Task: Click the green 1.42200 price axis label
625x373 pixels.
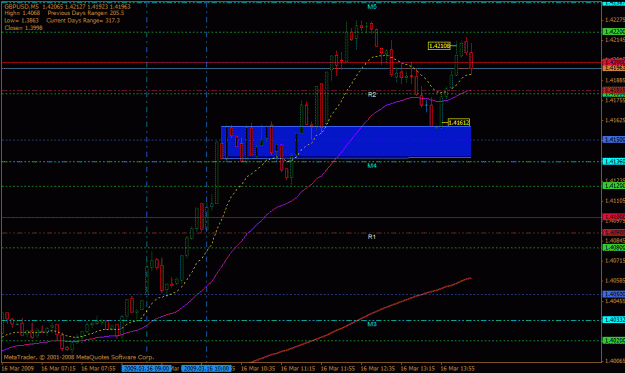Action: coord(613,31)
